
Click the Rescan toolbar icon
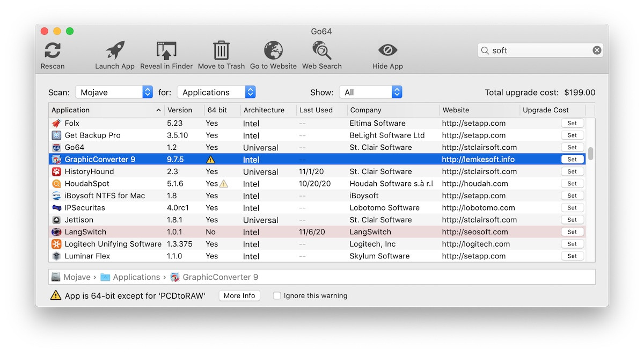(x=53, y=50)
